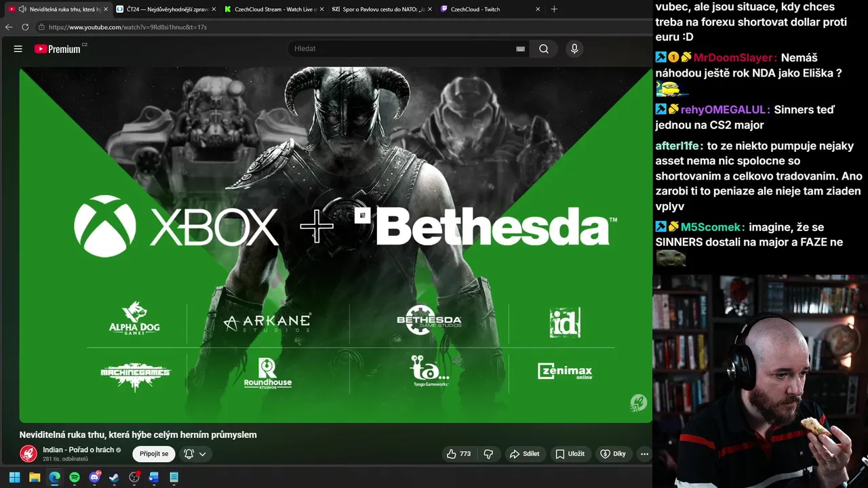868x488 pixels.
Task: Click the channel watermark in video corner
Action: [638, 403]
